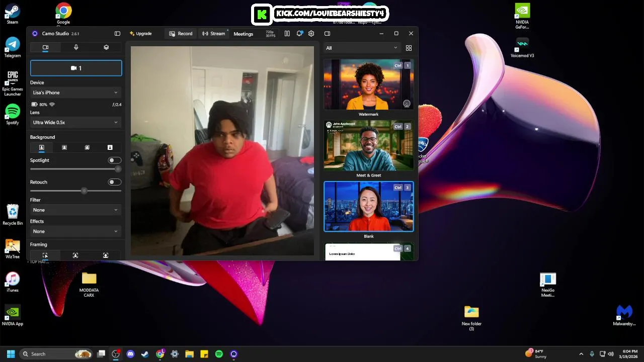Open the microphone settings tab

76,47
